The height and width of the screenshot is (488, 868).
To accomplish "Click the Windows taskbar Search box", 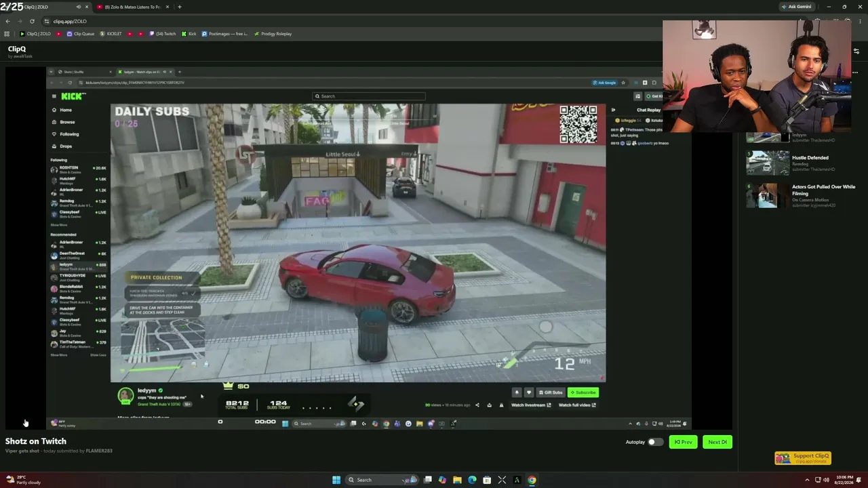I will pos(381,480).
